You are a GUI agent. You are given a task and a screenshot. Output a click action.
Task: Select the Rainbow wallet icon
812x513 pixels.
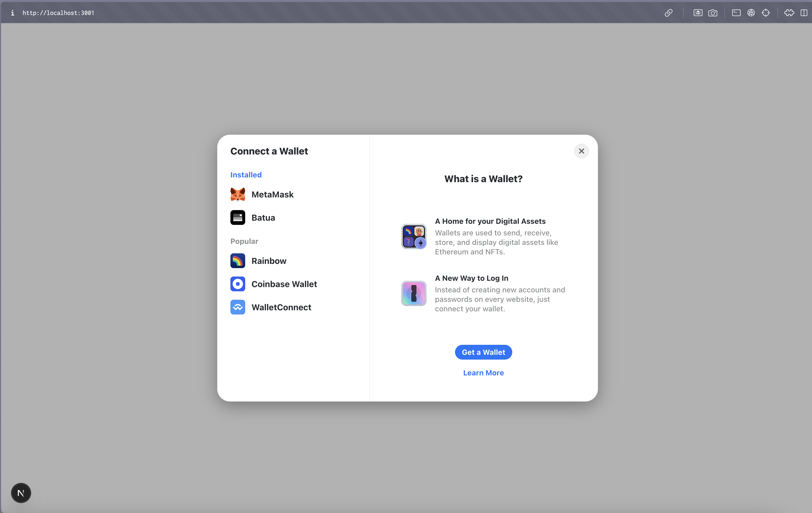tap(238, 261)
